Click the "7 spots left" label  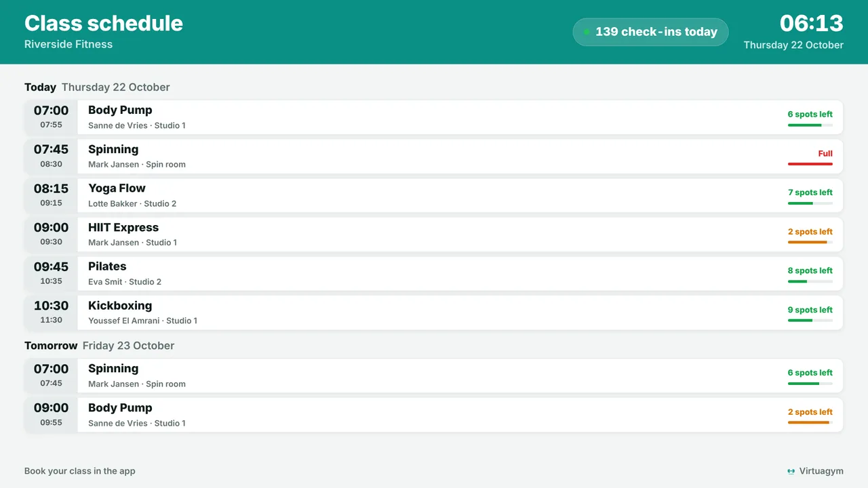pos(810,192)
